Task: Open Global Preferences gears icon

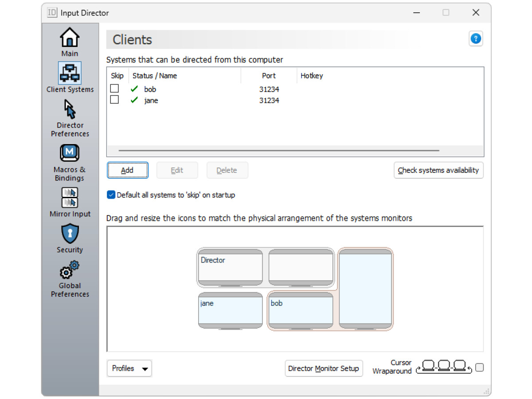Action: point(70,270)
